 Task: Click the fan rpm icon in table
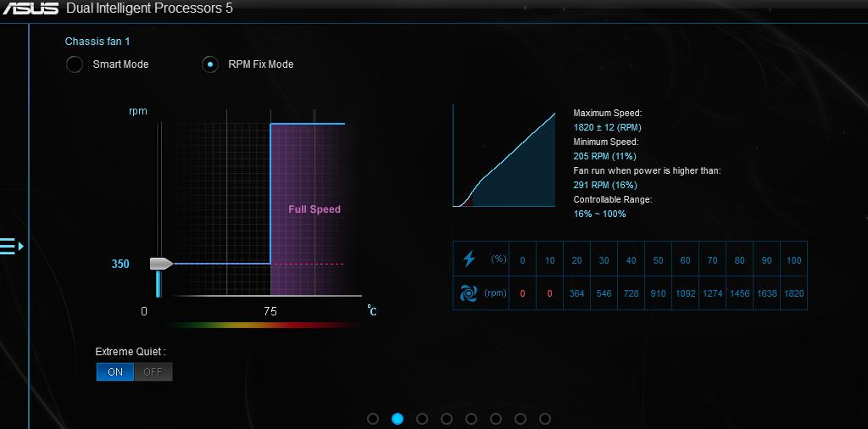(x=468, y=292)
